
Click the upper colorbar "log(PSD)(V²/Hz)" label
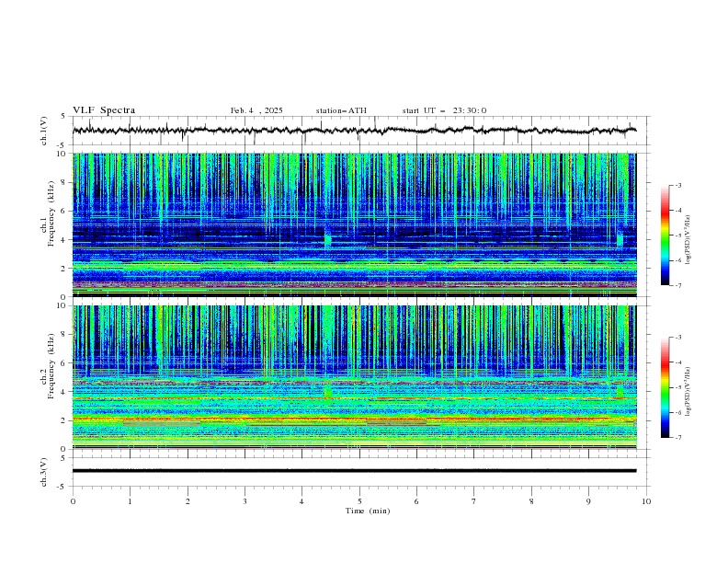(688, 240)
